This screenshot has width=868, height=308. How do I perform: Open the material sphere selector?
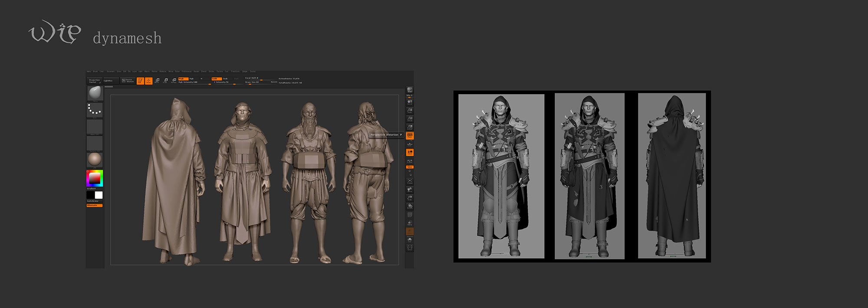click(x=95, y=160)
